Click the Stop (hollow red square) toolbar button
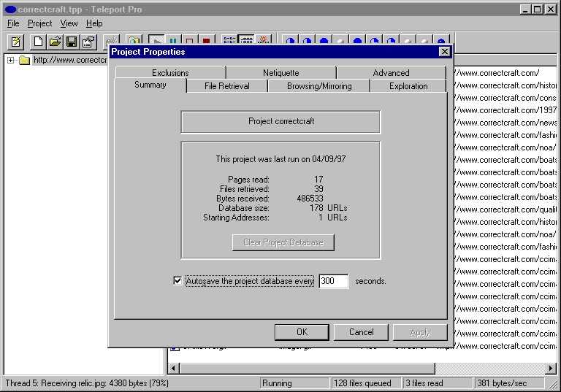This screenshot has height=392, width=561. coord(190,39)
